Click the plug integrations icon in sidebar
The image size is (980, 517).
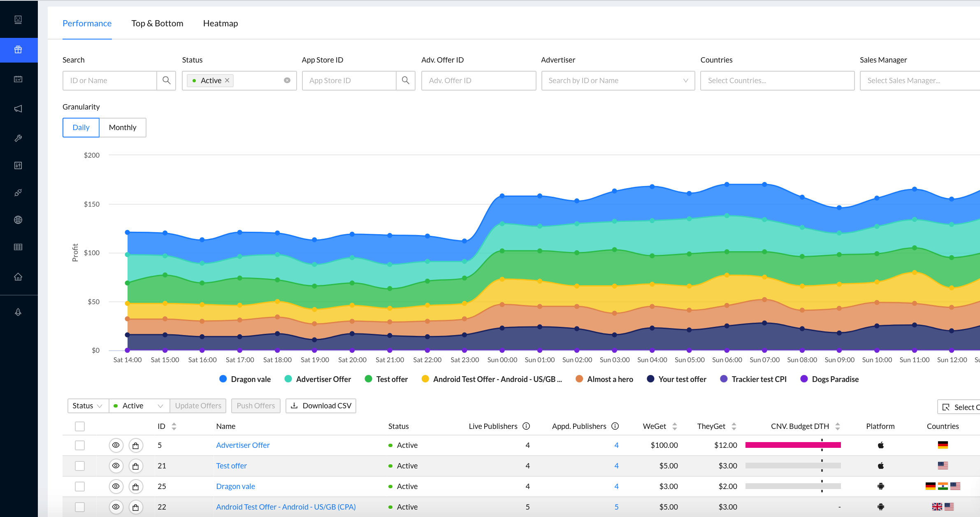click(18, 192)
